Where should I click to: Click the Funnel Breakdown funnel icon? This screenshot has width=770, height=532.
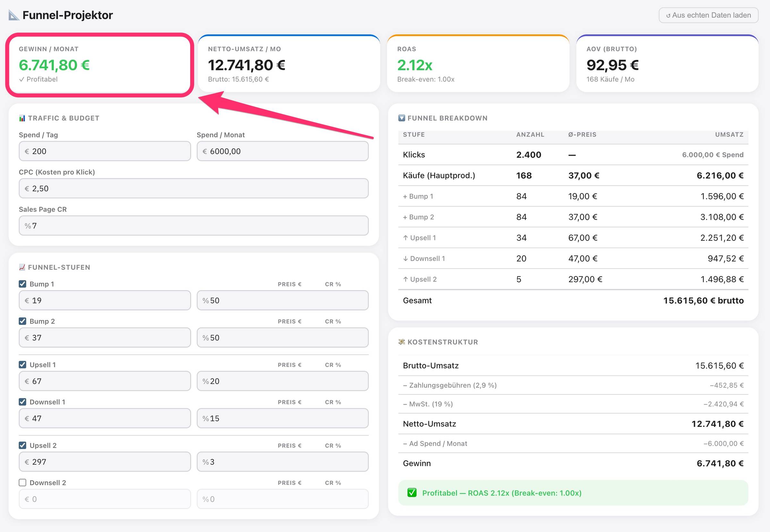point(401,118)
